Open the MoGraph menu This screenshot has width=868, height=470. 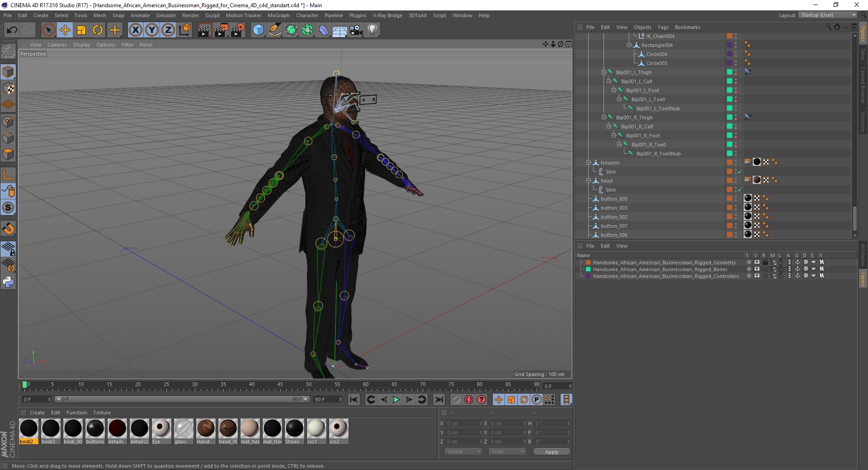point(278,15)
